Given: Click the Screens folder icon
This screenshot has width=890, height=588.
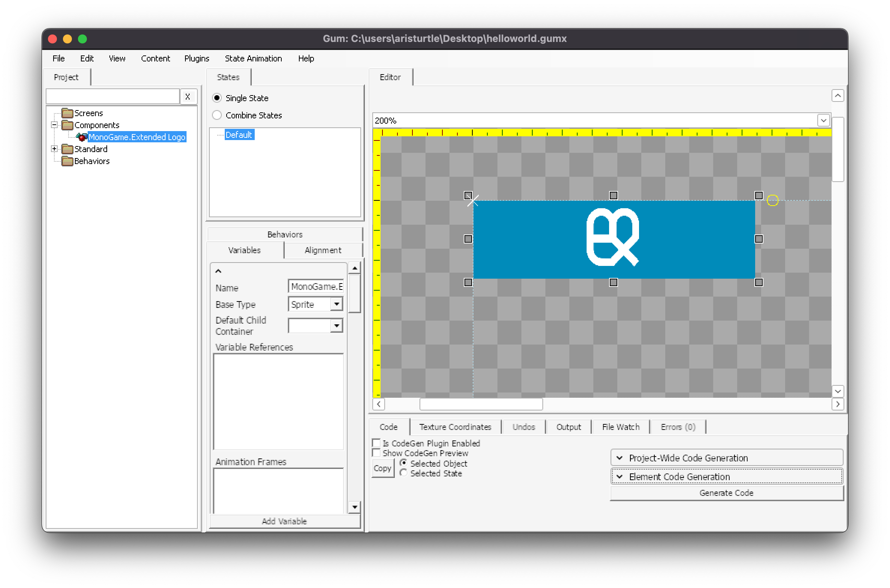Looking at the screenshot, I should (67, 113).
